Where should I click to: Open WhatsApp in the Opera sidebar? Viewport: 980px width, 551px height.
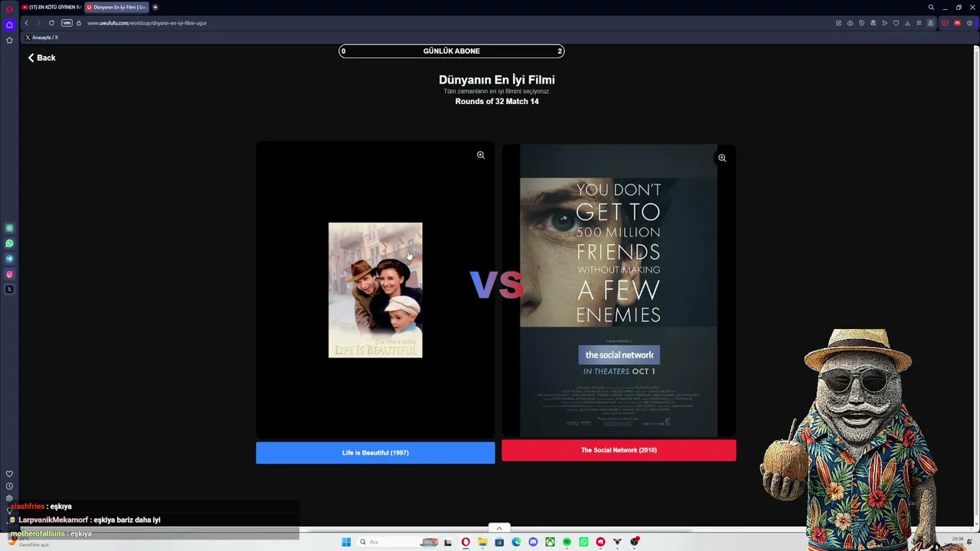(x=9, y=243)
